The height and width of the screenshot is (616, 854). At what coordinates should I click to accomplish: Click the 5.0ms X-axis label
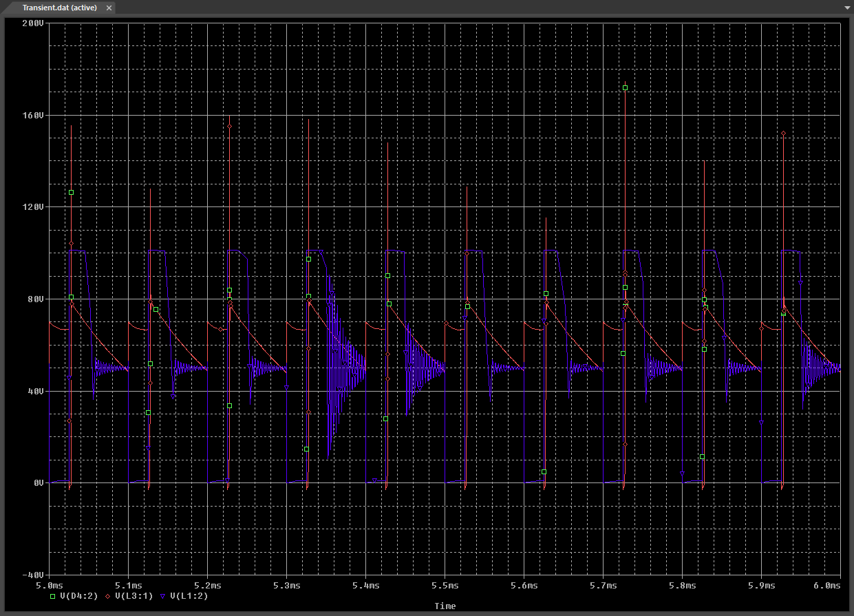point(50,585)
